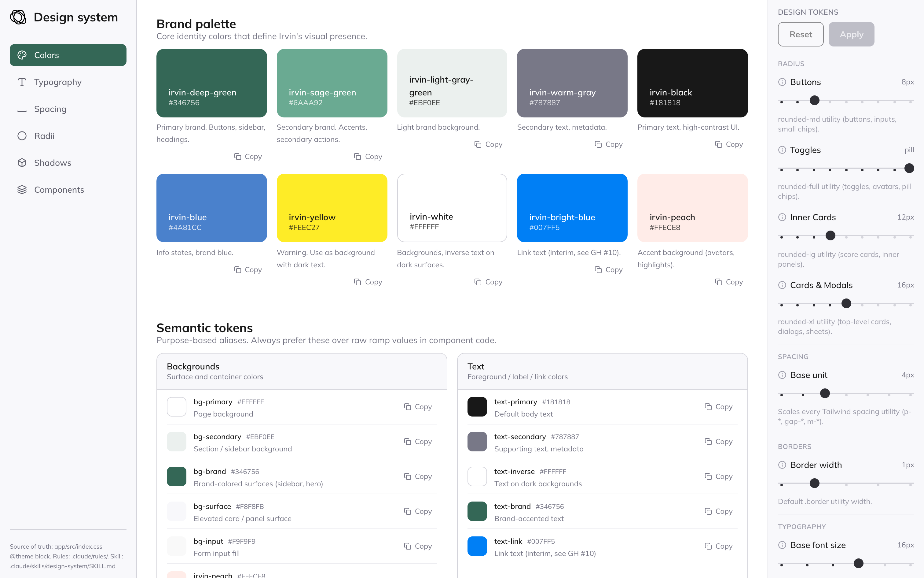The image size is (924, 578).
Task: Click the Design system logo icon
Action: pos(18,17)
